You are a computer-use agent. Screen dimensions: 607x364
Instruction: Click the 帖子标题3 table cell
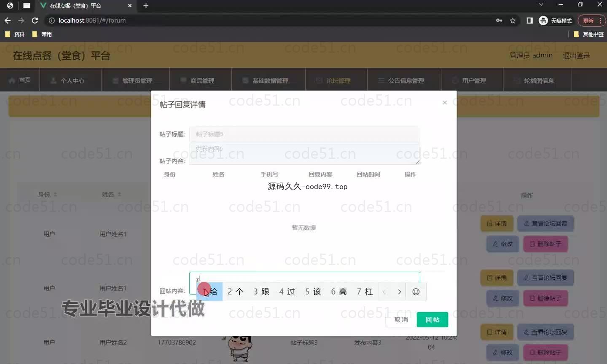click(304, 343)
